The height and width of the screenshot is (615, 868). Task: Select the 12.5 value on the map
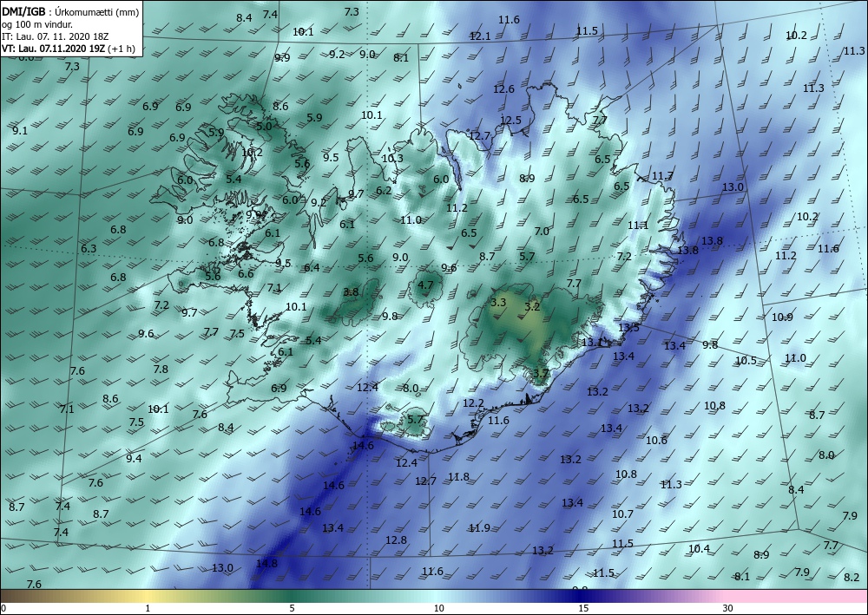click(510, 120)
